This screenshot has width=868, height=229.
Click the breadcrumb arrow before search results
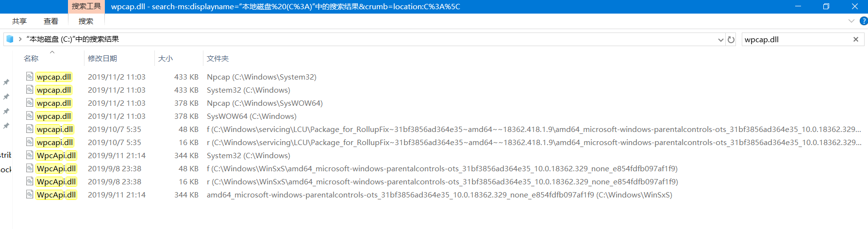pyautogui.click(x=20, y=39)
